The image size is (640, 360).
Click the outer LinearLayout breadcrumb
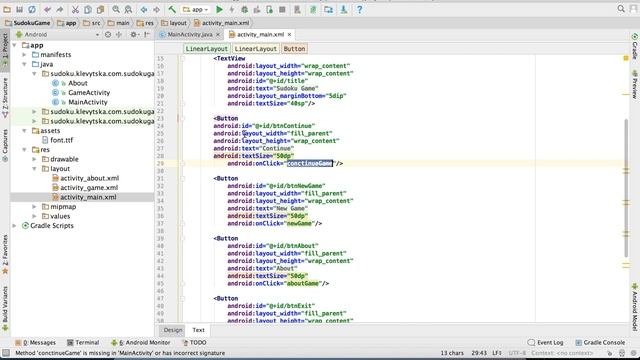pos(207,49)
